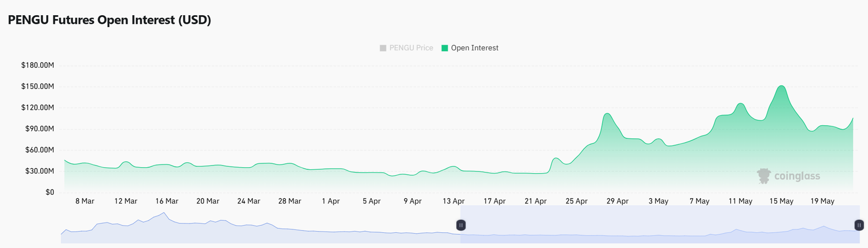Click the coinglass watermark logo icon
This screenshot has width=868, height=248.
point(764,176)
